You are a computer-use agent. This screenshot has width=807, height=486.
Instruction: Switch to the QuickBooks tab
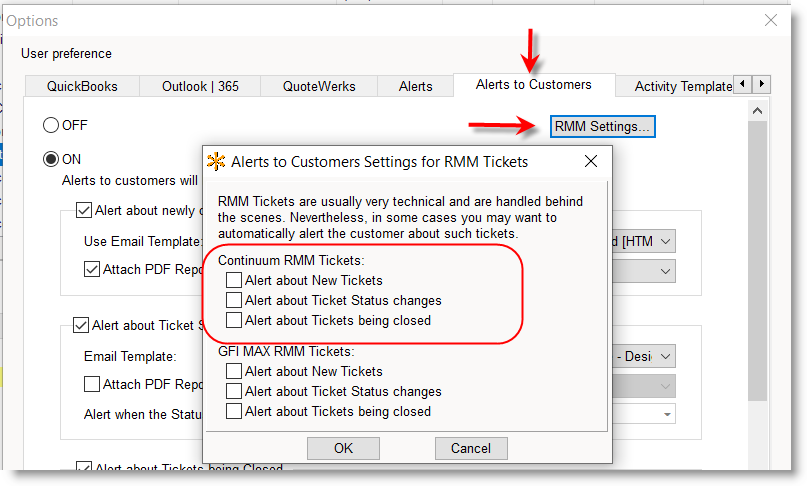(x=80, y=86)
